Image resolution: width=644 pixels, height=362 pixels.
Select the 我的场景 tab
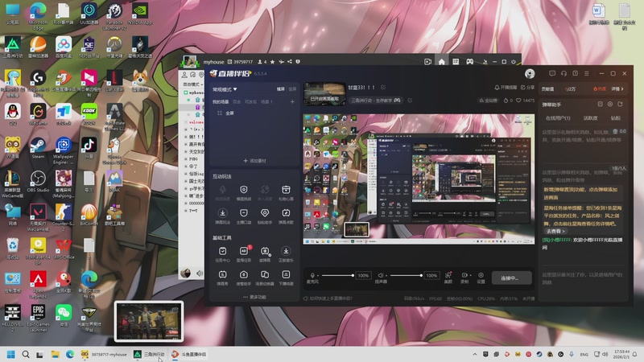221,102
